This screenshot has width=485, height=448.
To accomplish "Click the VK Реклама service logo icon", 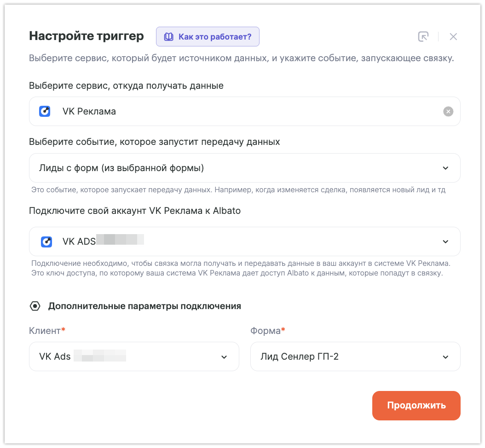I will pyautogui.click(x=45, y=111).
